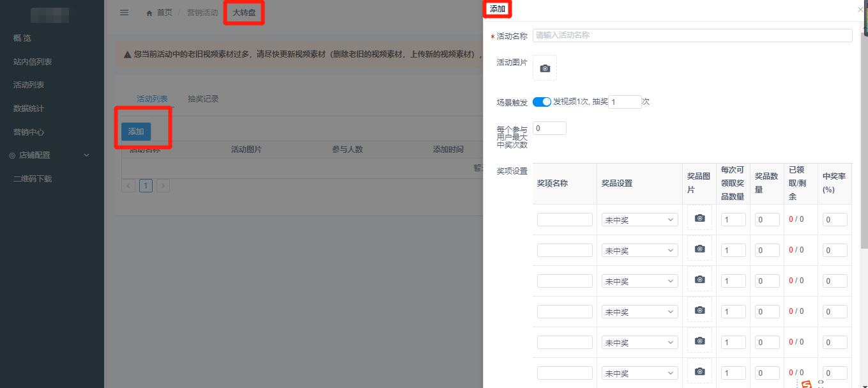Open first row 未中奖 prize dropdown
868x388 pixels.
tap(639, 220)
